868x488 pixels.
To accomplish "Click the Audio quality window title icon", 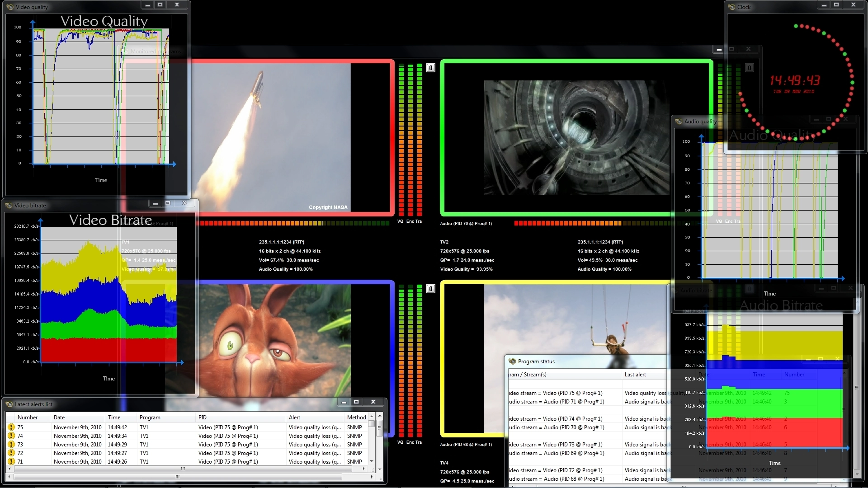I will [679, 122].
